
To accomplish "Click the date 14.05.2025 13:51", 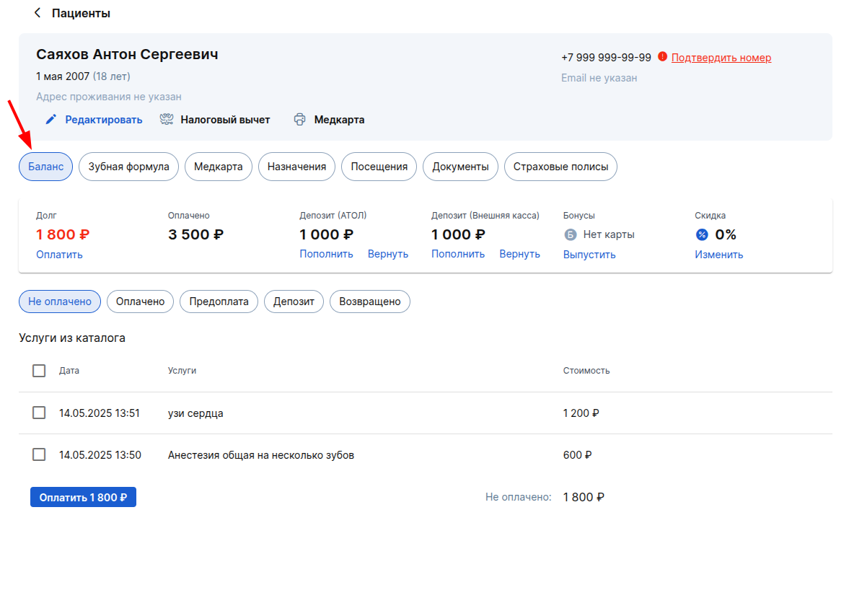I will (x=100, y=413).
